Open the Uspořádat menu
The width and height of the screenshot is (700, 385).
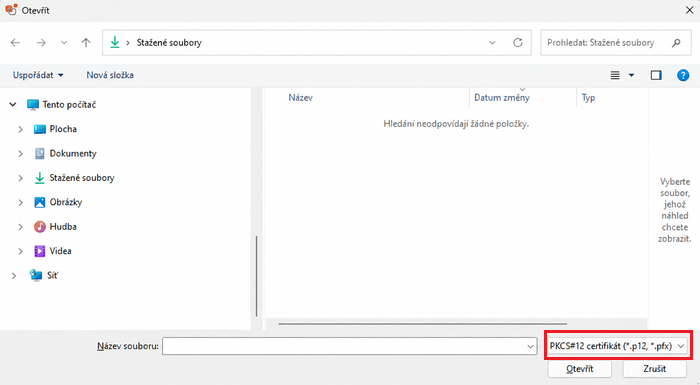(38, 75)
